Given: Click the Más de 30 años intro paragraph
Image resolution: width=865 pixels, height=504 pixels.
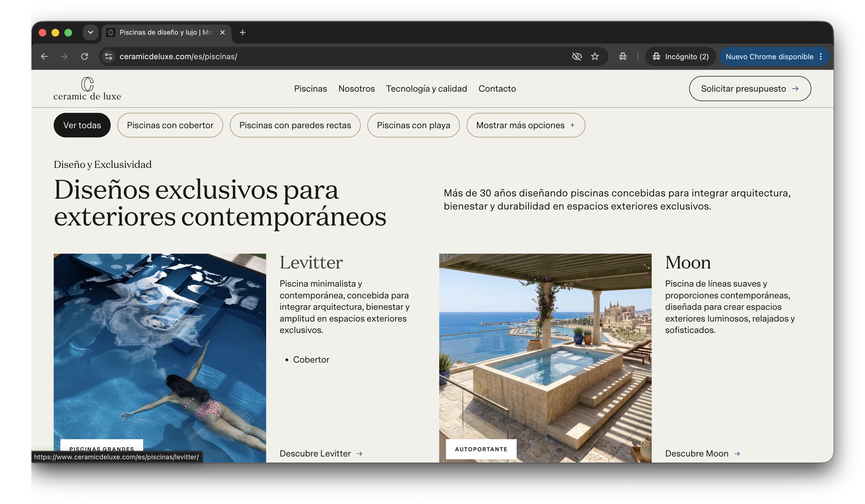Looking at the screenshot, I should tap(617, 199).
